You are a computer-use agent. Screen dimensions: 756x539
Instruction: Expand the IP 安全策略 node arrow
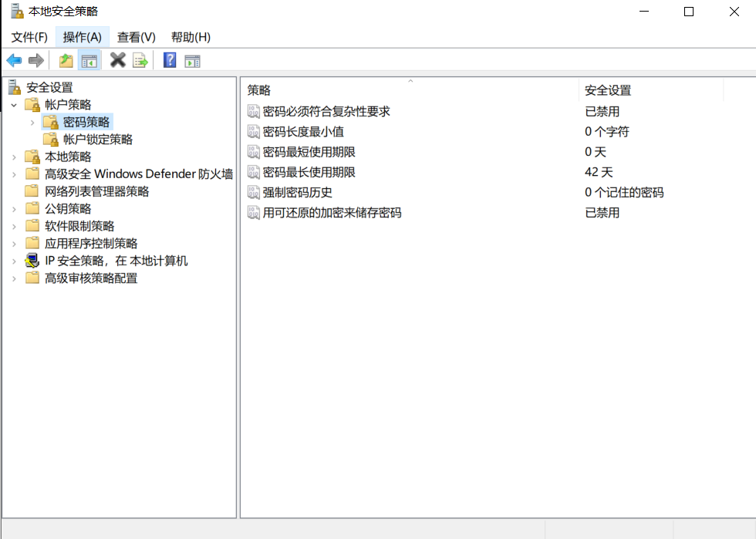tap(14, 261)
